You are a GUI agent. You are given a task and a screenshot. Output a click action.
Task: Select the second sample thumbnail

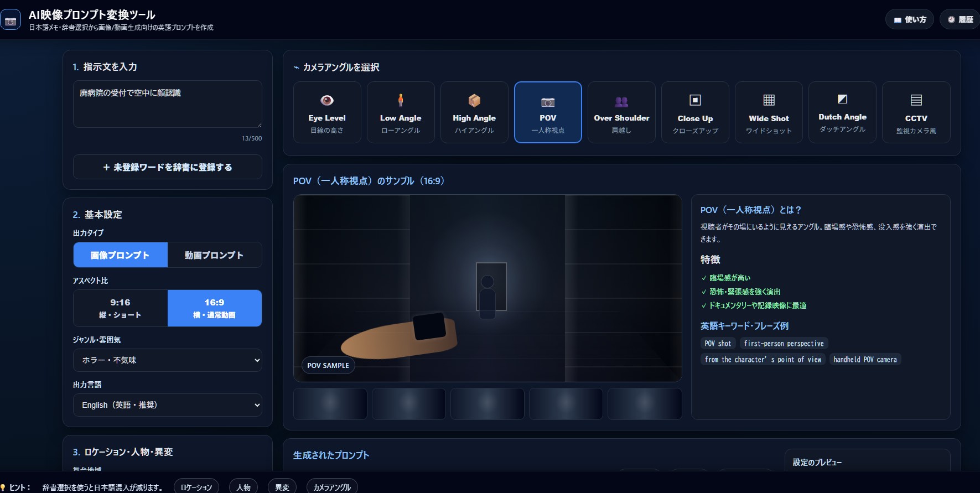click(409, 404)
